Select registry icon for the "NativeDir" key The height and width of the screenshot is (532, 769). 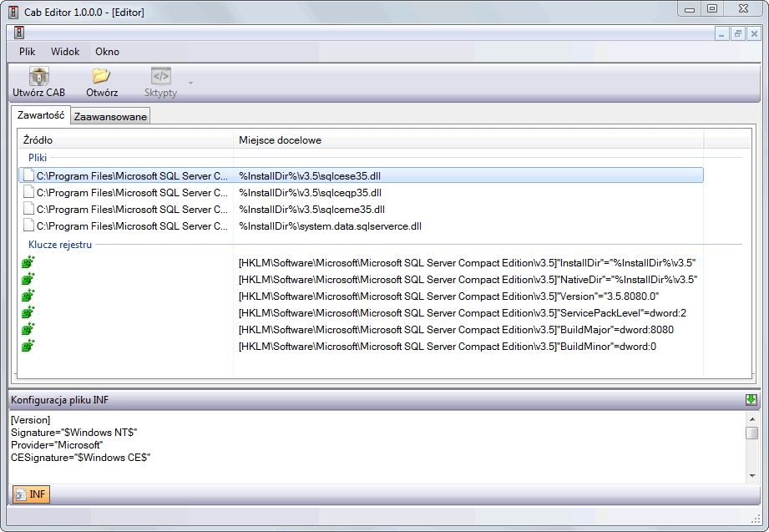point(28,279)
